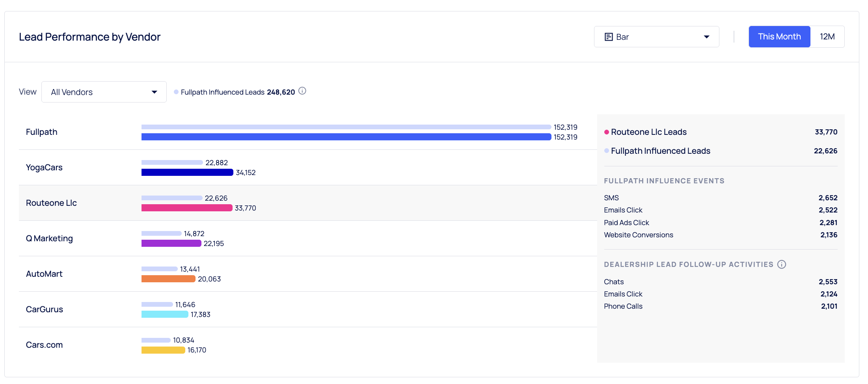Select the Routeone Llc vendor row
Image resolution: width=868 pixels, height=384 pixels.
point(51,203)
